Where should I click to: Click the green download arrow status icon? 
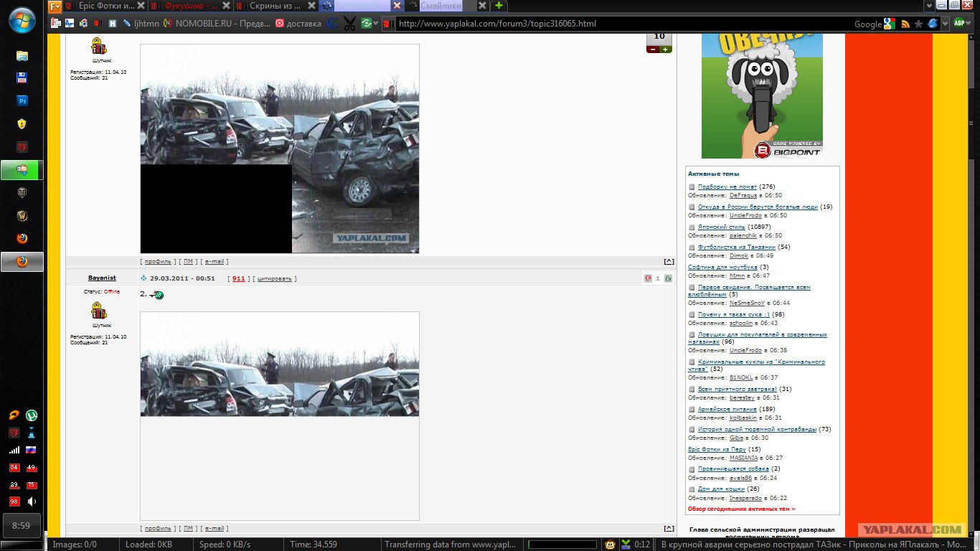click(626, 545)
